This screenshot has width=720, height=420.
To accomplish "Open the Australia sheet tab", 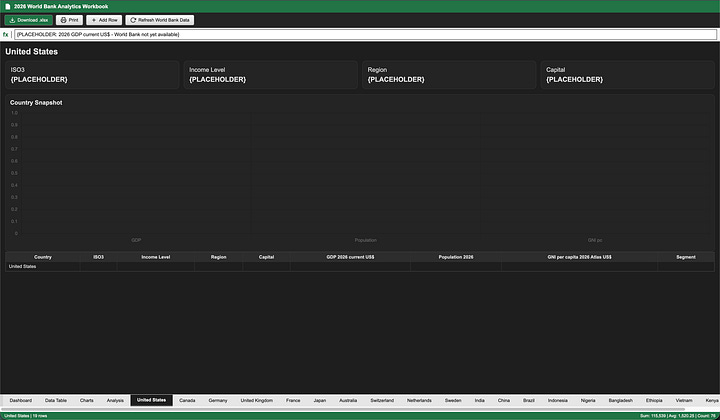I will click(348, 400).
